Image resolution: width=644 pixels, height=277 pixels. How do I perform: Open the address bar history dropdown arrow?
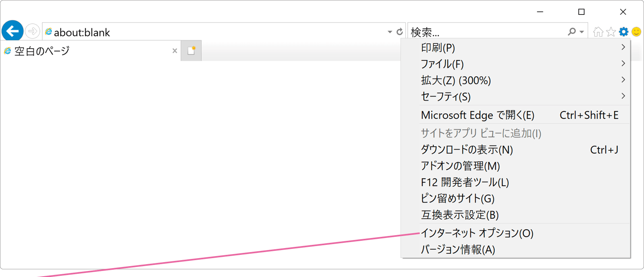tap(390, 32)
